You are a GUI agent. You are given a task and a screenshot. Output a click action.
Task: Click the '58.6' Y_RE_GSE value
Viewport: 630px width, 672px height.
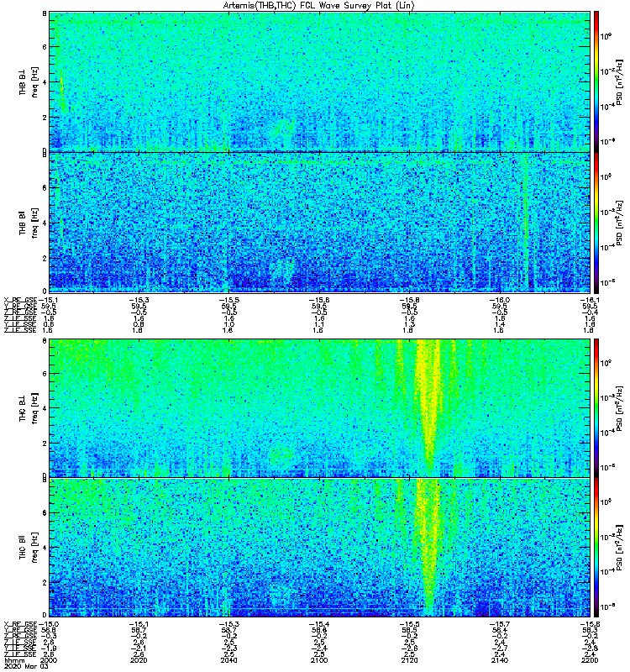coord(319,630)
